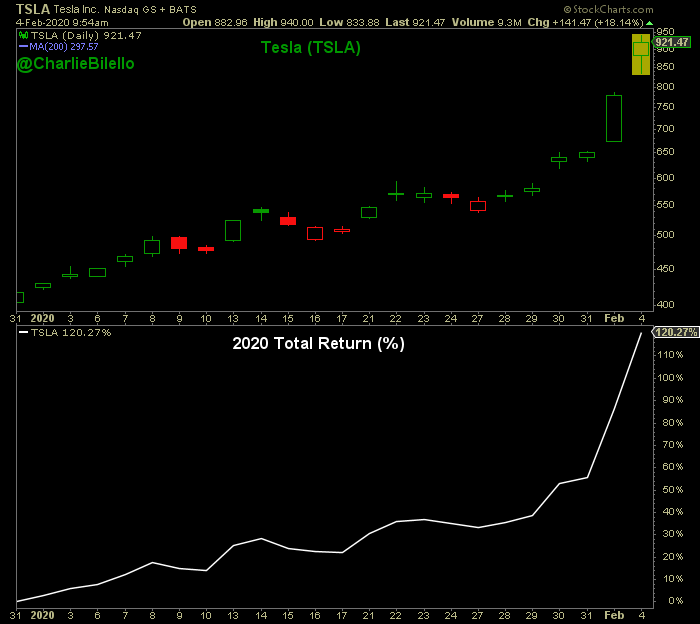Screen dimensions: 700x624
Task: Click the hollow green Jan 13 candlestick
Action: click(x=233, y=231)
